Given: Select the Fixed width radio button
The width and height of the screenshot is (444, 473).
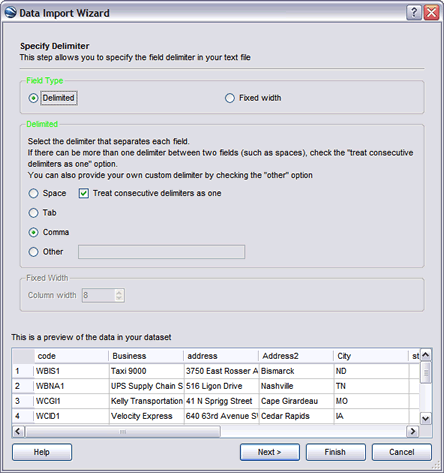Looking at the screenshot, I should pos(230,98).
